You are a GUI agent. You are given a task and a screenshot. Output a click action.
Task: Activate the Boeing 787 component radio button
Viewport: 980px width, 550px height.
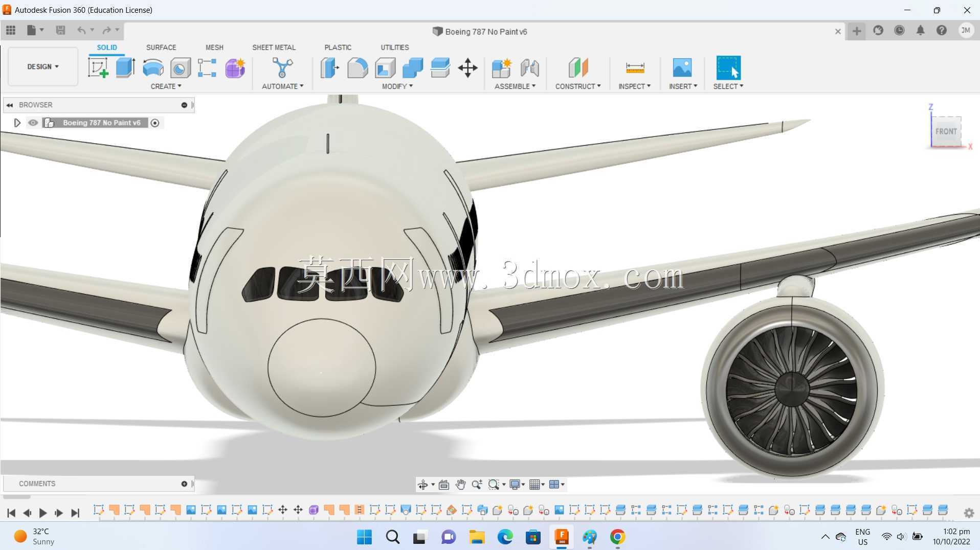point(155,123)
